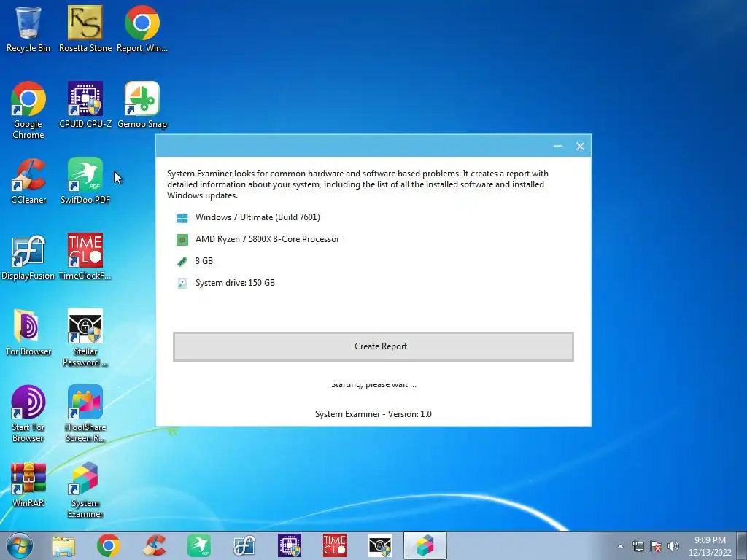
Task: Open Windows Explorer from the taskbar
Action: click(63, 545)
